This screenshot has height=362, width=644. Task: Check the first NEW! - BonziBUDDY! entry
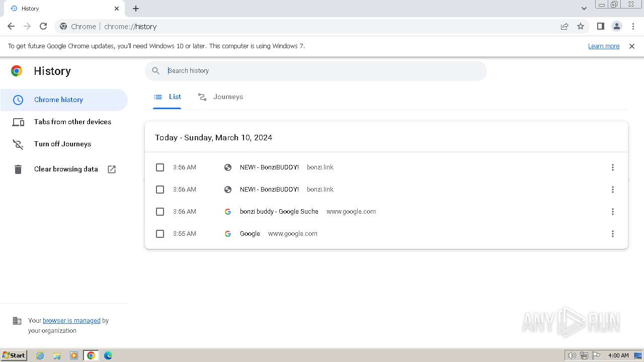pos(160,167)
